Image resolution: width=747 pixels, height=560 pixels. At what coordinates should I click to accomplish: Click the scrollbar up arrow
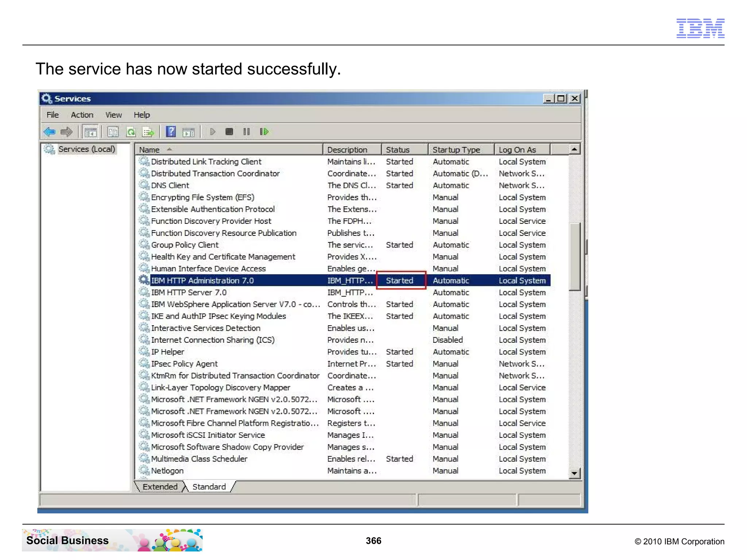click(x=574, y=149)
